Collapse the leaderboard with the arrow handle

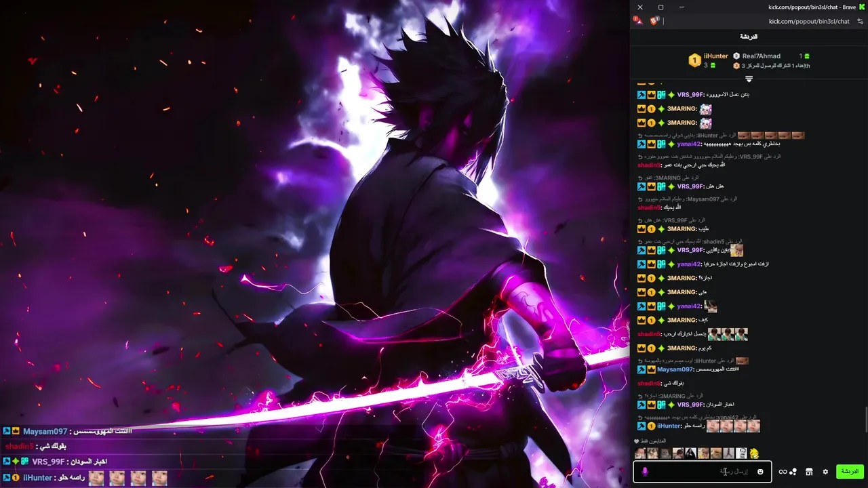coord(749,79)
